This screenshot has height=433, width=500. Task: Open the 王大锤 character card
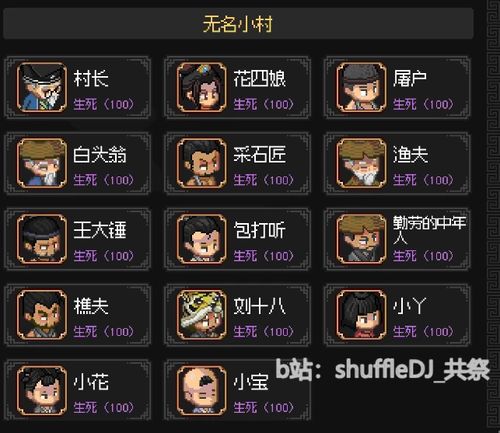click(x=77, y=239)
